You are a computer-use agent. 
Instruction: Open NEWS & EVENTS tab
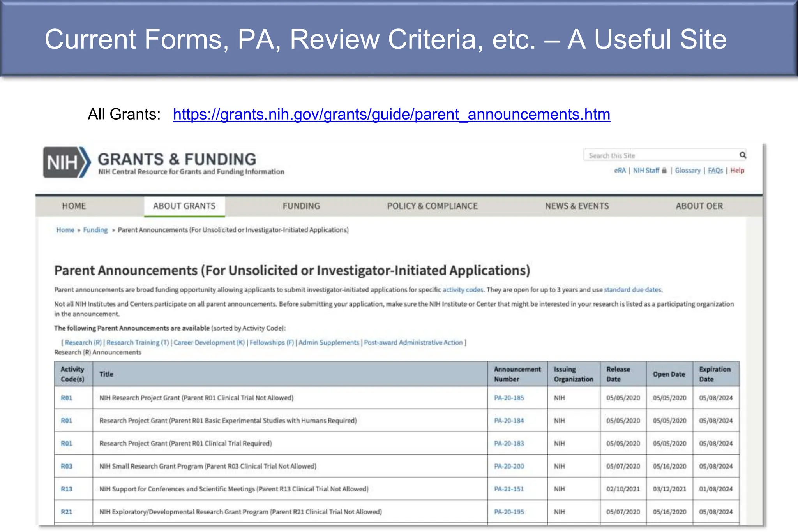pos(577,206)
